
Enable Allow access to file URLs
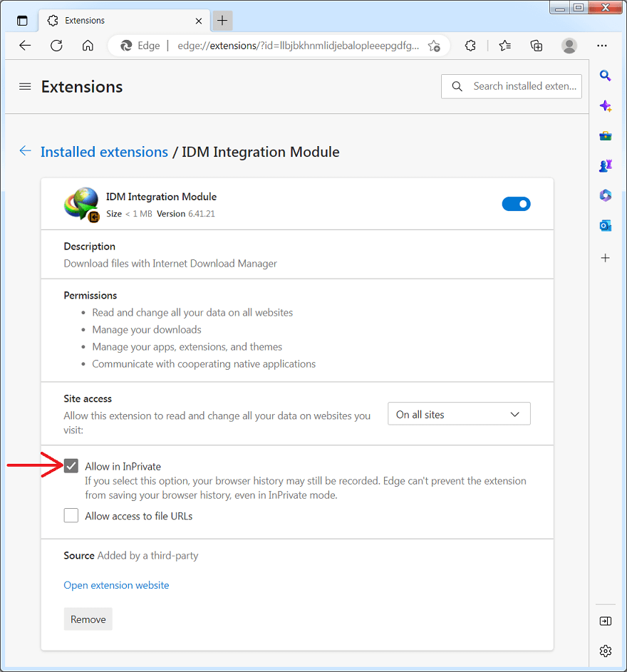[71, 515]
